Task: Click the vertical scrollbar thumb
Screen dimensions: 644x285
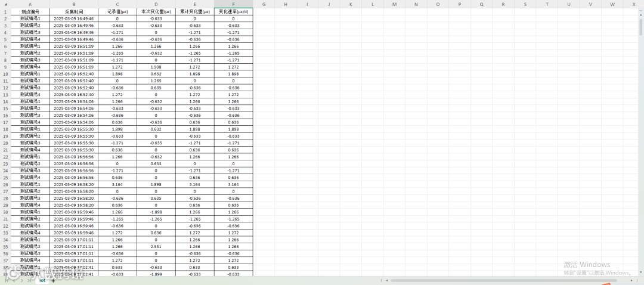Action: pos(641,27)
